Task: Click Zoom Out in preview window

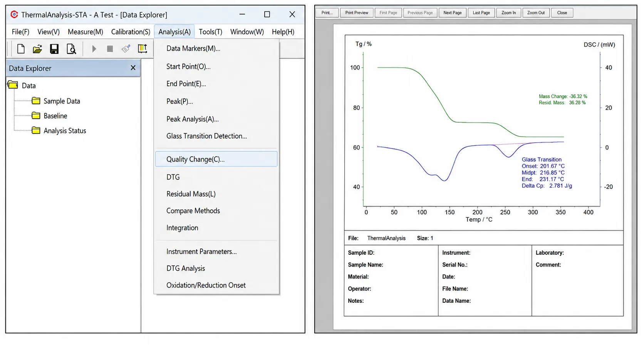Action: (536, 13)
